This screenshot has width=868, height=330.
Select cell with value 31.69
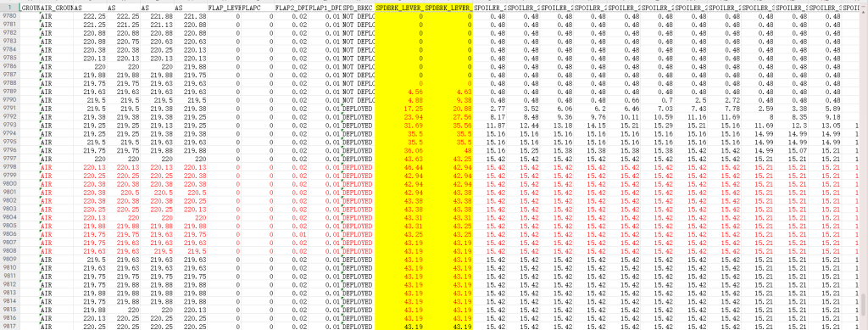[x=399, y=126]
